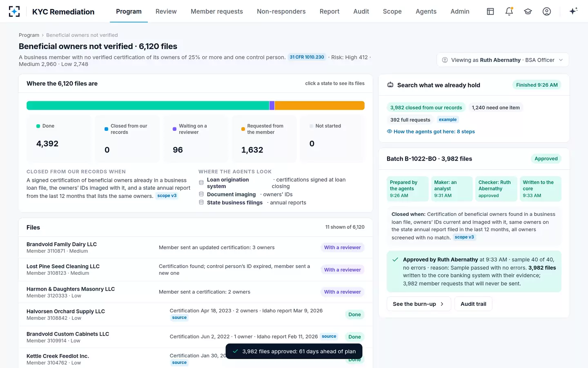
Task: Open the Agents tab
Action: pyautogui.click(x=426, y=11)
